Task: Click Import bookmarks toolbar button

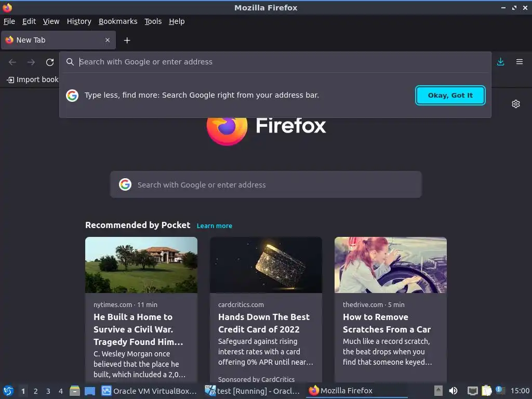Action: [x=33, y=79]
